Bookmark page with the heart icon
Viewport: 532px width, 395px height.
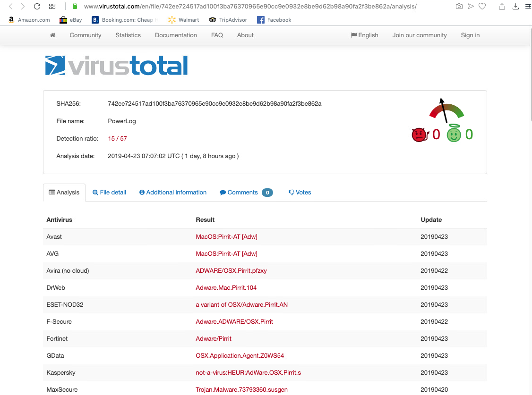click(482, 7)
